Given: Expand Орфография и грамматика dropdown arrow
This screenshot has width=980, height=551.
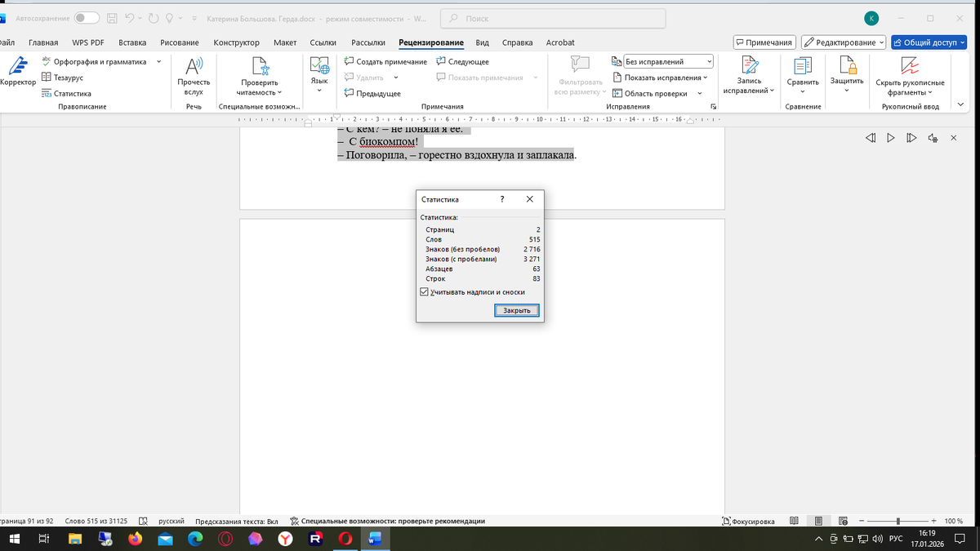Looking at the screenshot, I should [158, 61].
